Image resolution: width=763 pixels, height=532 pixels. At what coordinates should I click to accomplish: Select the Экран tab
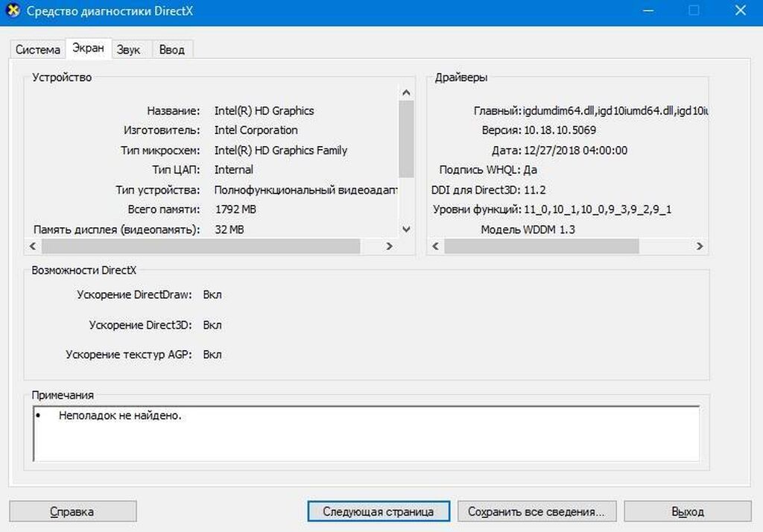click(88, 48)
